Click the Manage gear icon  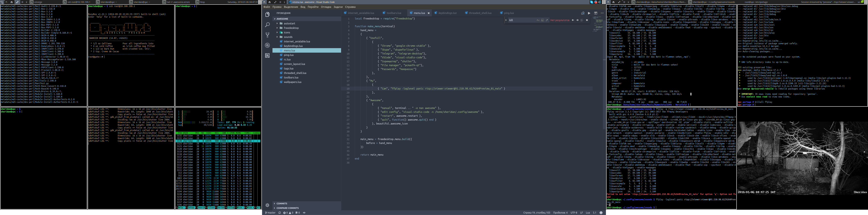tap(267, 205)
